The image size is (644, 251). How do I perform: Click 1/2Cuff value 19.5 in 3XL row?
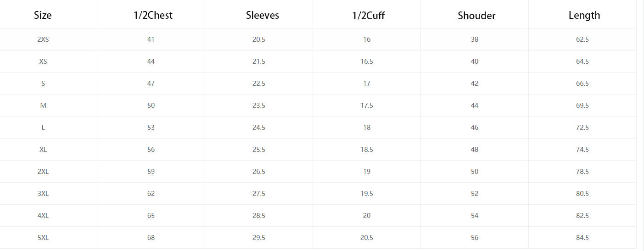[x=367, y=194]
